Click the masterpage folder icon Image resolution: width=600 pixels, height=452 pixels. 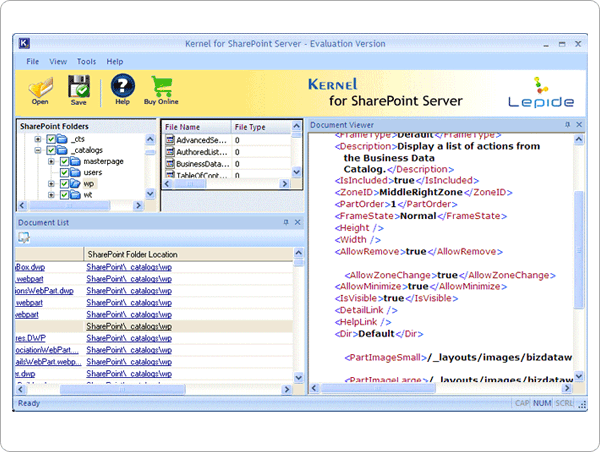click(x=76, y=161)
